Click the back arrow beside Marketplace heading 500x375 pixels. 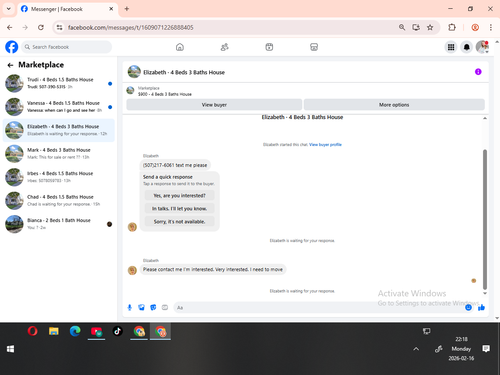click(10, 65)
